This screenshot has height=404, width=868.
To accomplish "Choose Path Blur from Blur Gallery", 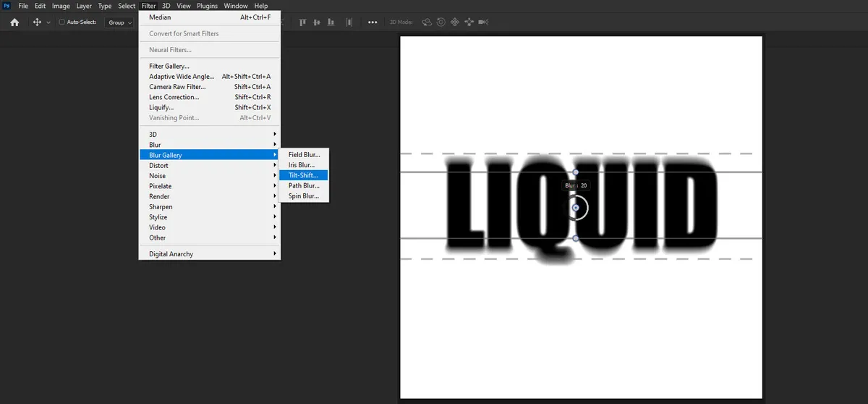I will click(x=304, y=185).
